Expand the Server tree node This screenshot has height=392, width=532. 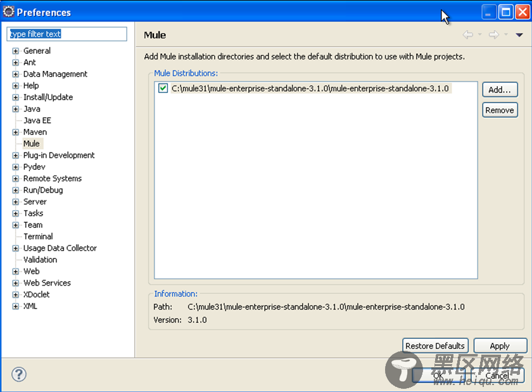pos(15,202)
